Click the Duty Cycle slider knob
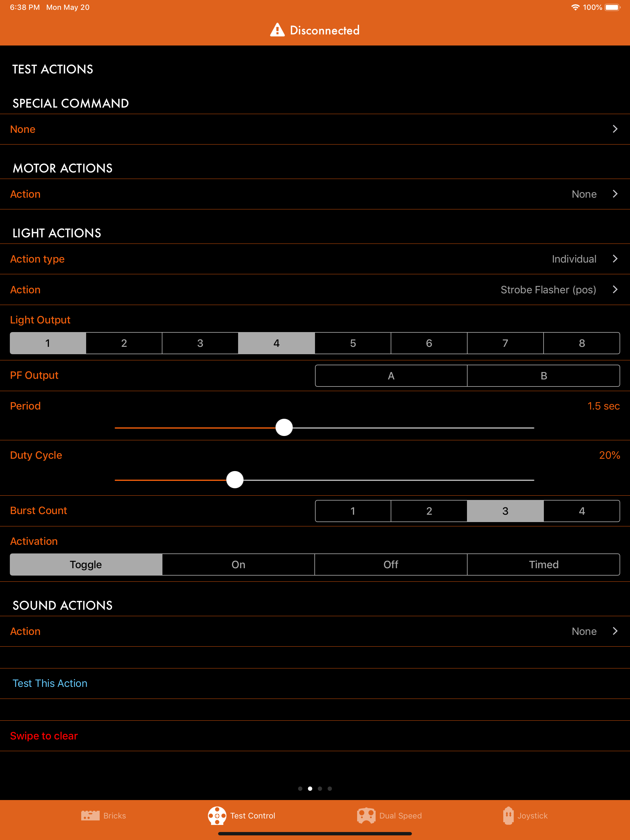 coord(235,480)
